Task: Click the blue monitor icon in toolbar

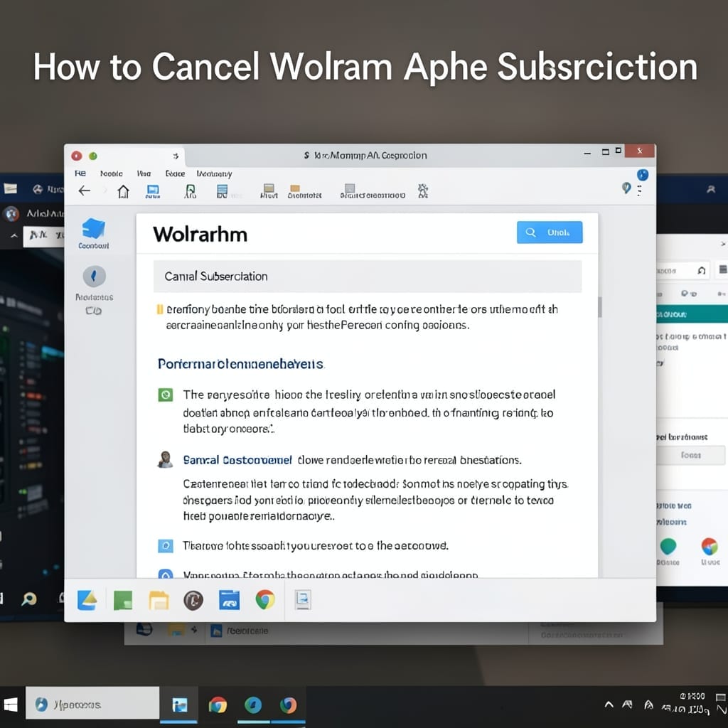Action: click(x=153, y=191)
